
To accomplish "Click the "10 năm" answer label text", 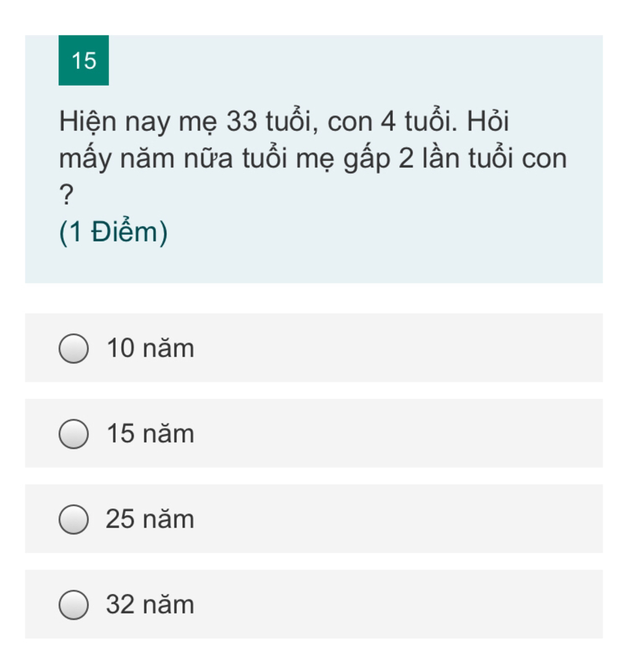I will click(150, 348).
